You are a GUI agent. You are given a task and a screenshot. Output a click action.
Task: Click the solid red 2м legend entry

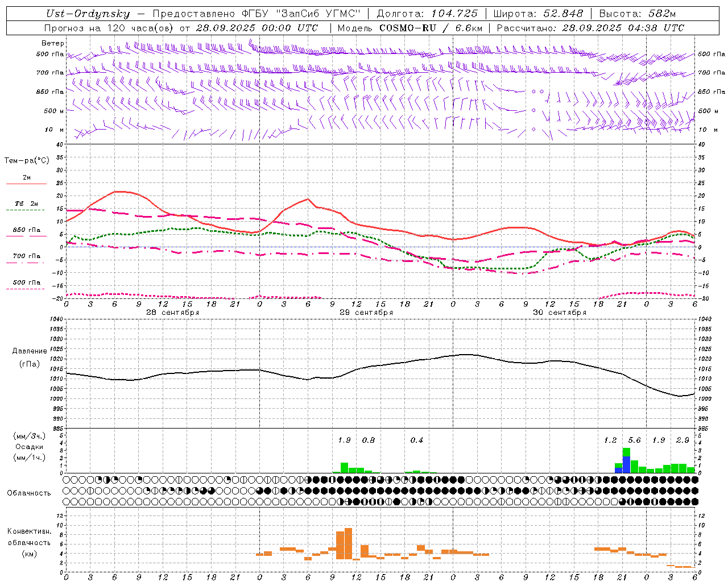[26, 180]
